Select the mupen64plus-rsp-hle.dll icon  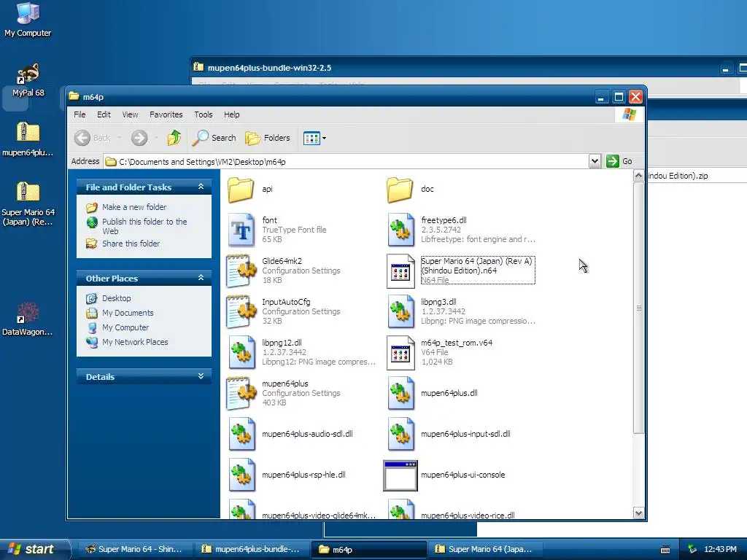pyautogui.click(x=241, y=475)
